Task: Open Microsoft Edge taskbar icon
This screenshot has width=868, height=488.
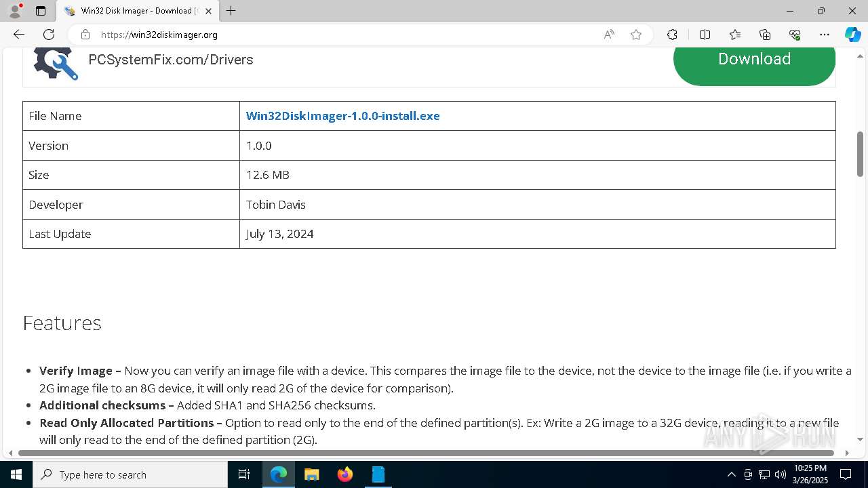Action: pyautogui.click(x=279, y=474)
